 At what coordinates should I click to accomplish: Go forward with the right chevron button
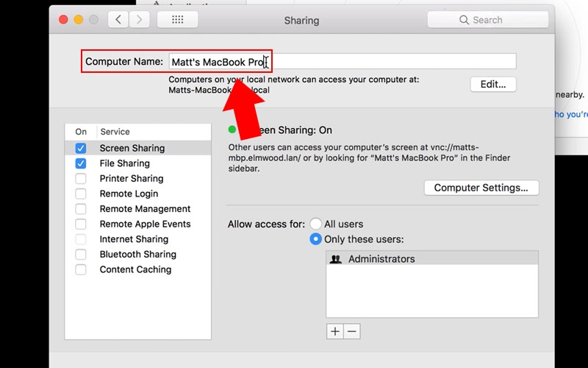click(x=139, y=20)
